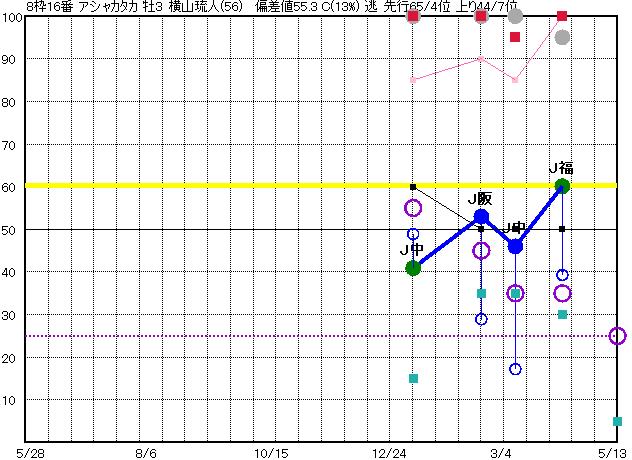Viewport: 632px width, 460px height.
Task: Select the large blue point below the second J中 label
Action: point(515,246)
